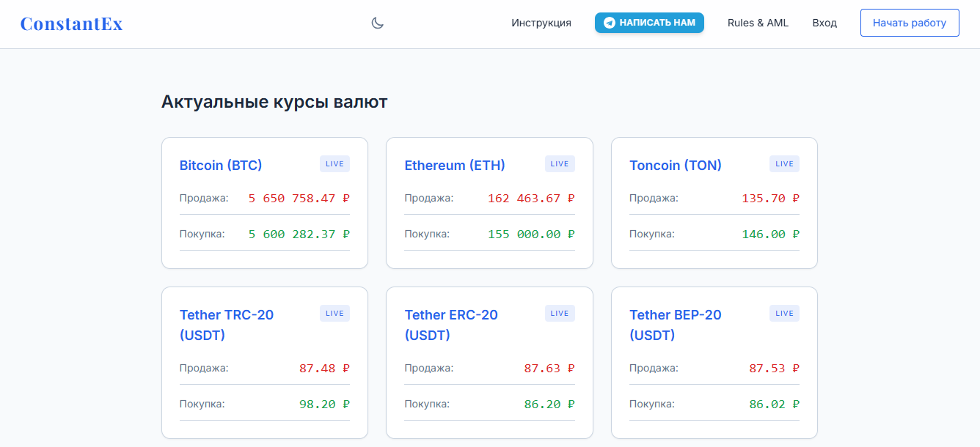
Task: Click the Bitcoin (BTC) card title
Action: click(221, 166)
